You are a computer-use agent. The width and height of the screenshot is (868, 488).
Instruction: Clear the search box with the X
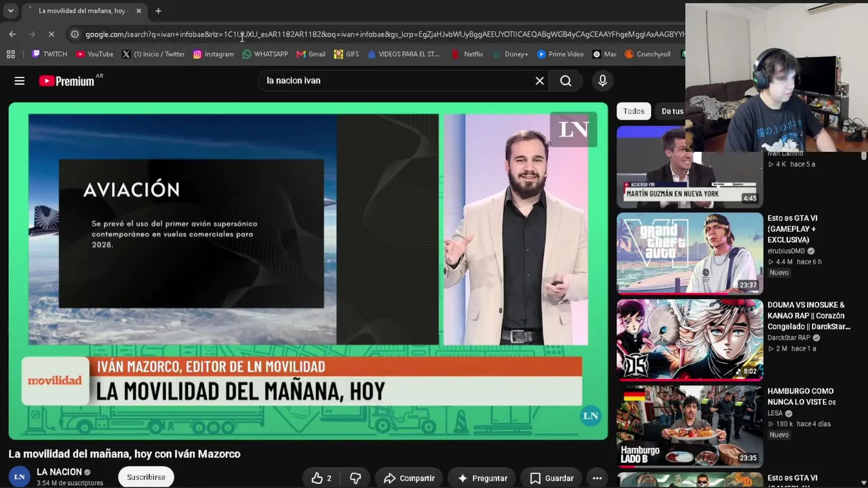click(x=540, y=81)
